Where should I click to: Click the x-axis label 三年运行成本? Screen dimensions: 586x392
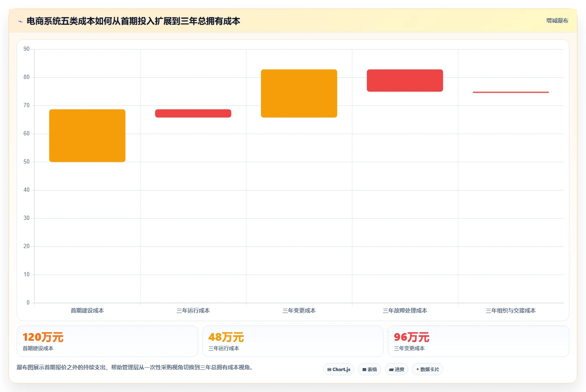[193, 311]
